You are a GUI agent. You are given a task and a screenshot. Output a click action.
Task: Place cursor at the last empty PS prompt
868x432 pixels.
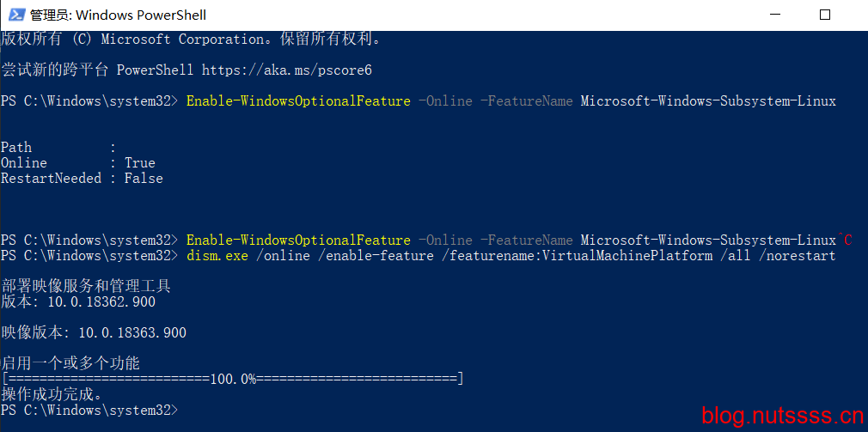(x=89, y=411)
